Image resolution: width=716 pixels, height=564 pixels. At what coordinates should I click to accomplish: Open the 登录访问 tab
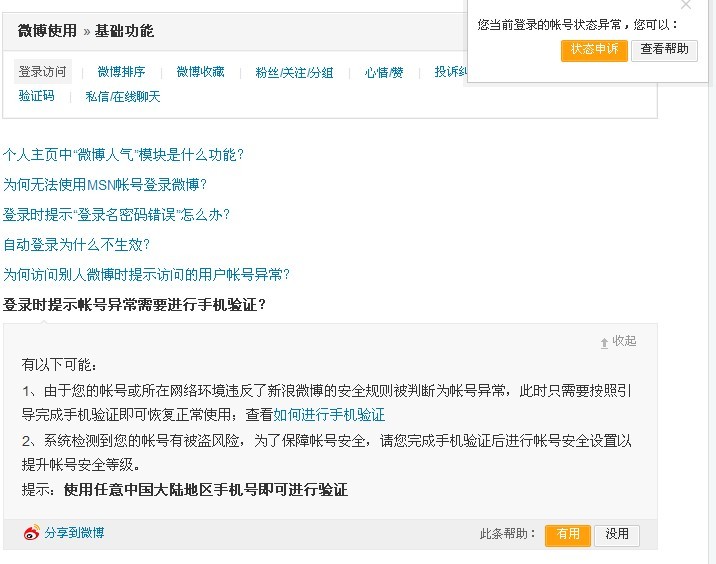tap(42, 72)
